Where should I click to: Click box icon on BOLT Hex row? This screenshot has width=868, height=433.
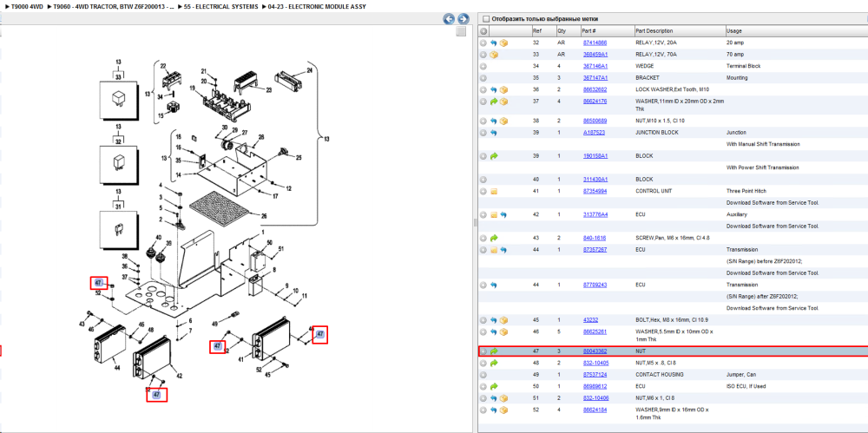click(x=503, y=320)
